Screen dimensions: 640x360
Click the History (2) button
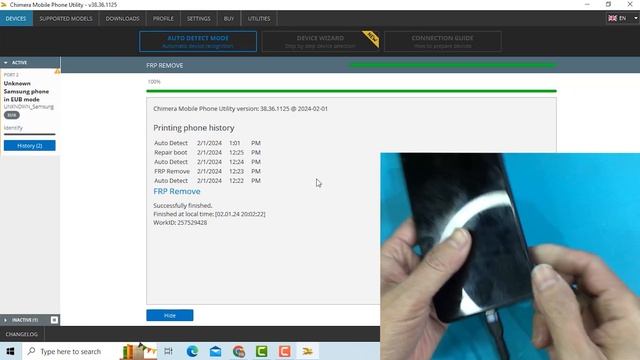(30, 146)
